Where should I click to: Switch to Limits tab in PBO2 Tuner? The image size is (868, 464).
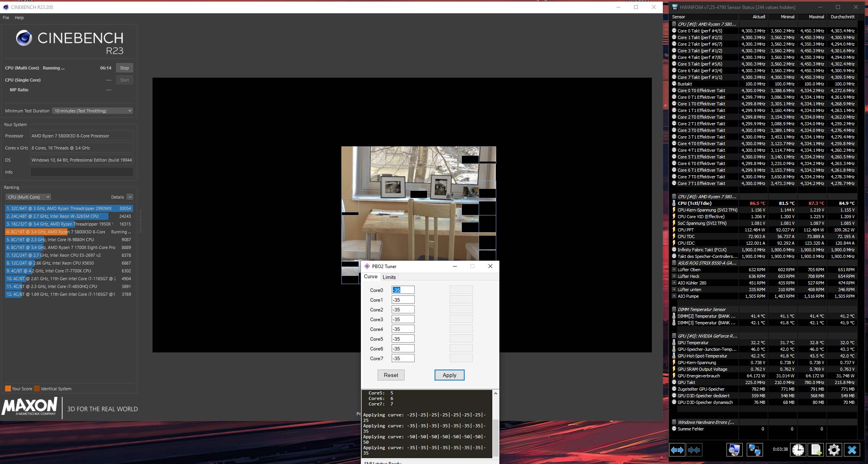point(389,277)
